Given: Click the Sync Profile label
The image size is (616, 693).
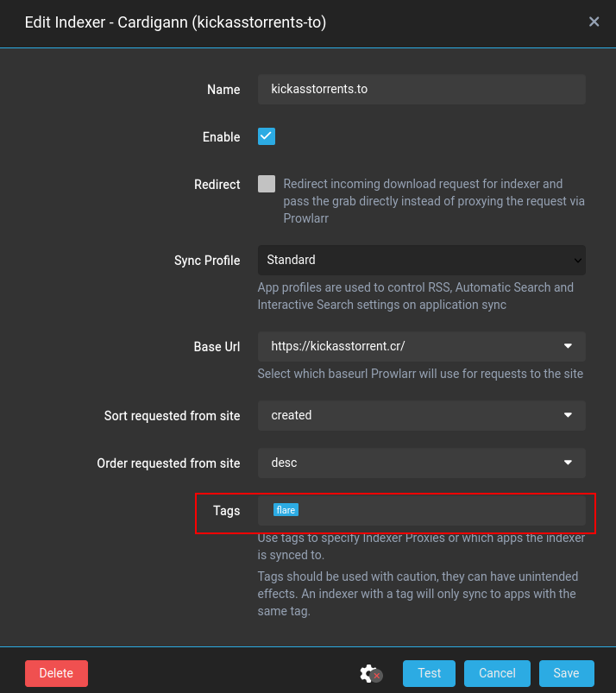Looking at the screenshot, I should coord(207,261).
